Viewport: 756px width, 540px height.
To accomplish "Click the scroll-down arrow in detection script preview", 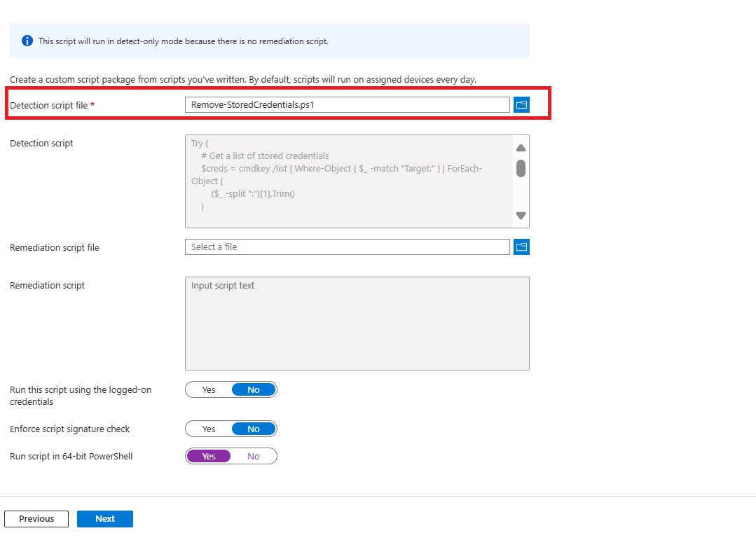I will [x=520, y=216].
